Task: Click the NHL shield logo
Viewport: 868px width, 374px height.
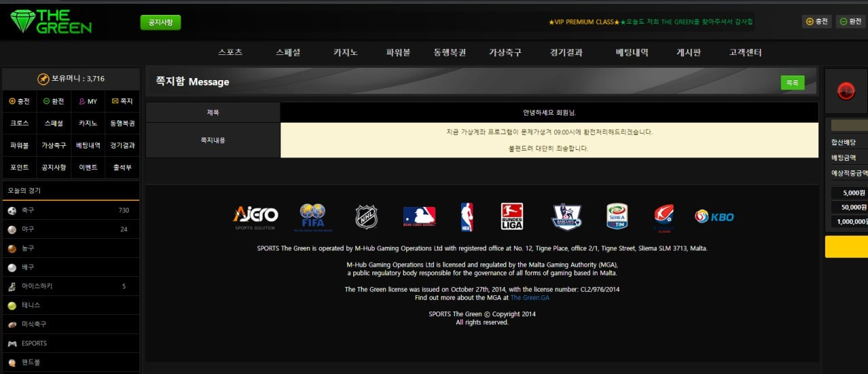Action: (x=366, y=217)
